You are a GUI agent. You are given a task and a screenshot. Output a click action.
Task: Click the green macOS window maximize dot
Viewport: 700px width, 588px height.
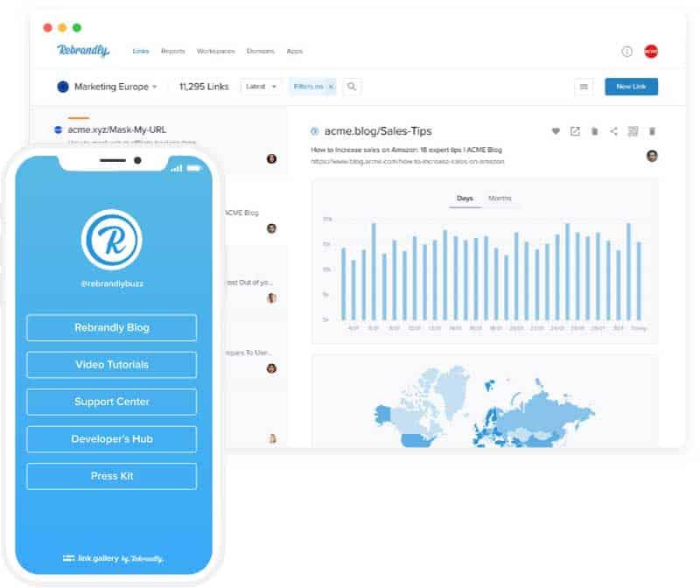coord(77,28)
